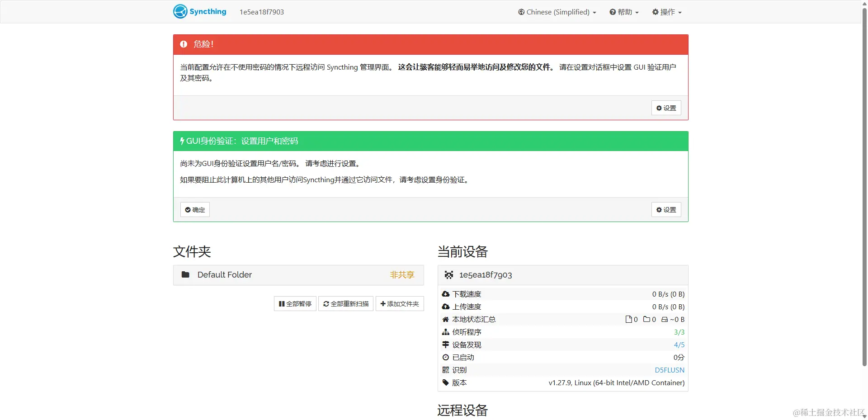The height and width of the screenshot is (420, 868).
Task: Click the tag icon beside 版本
Action: 446,382
